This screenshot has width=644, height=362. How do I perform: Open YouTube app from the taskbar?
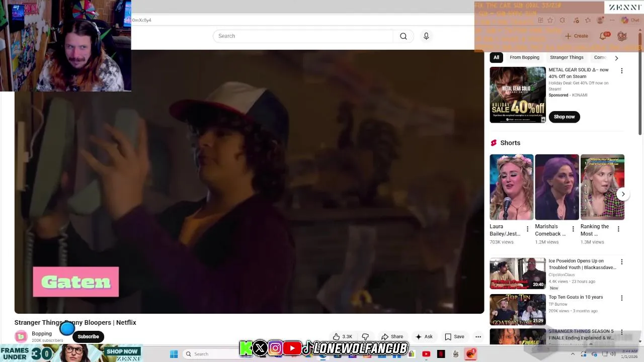tap(426, 354)
